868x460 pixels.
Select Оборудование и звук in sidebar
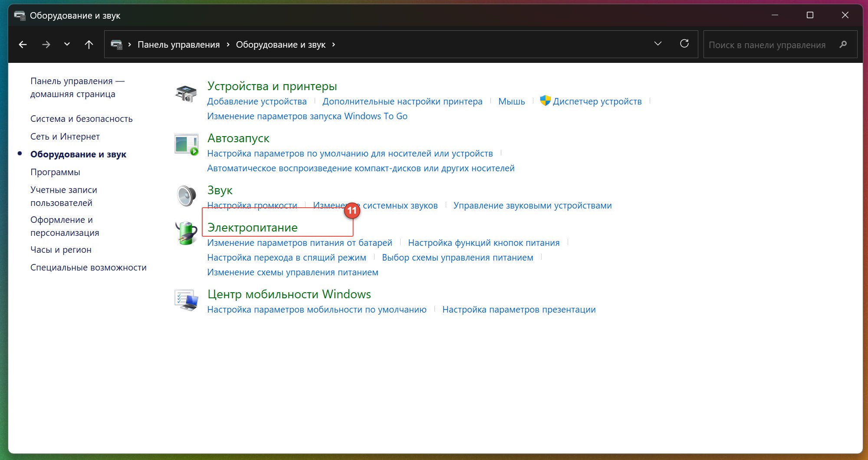point(79,154)
